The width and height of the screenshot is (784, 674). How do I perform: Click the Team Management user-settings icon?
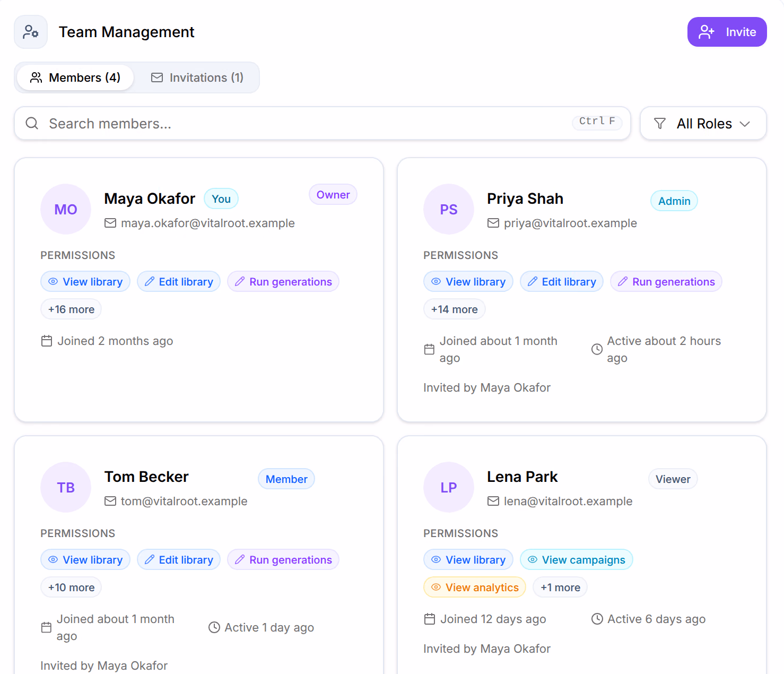[31, 32]
